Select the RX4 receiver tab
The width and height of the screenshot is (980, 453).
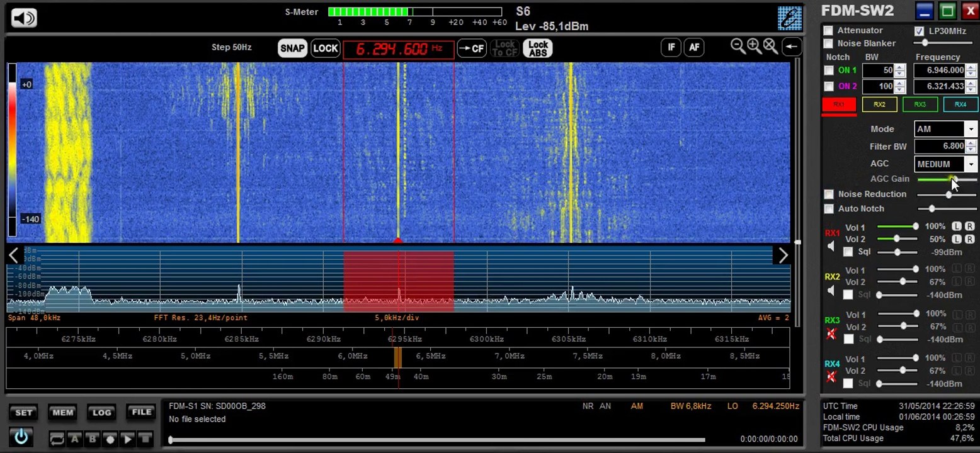pos(960,104)
